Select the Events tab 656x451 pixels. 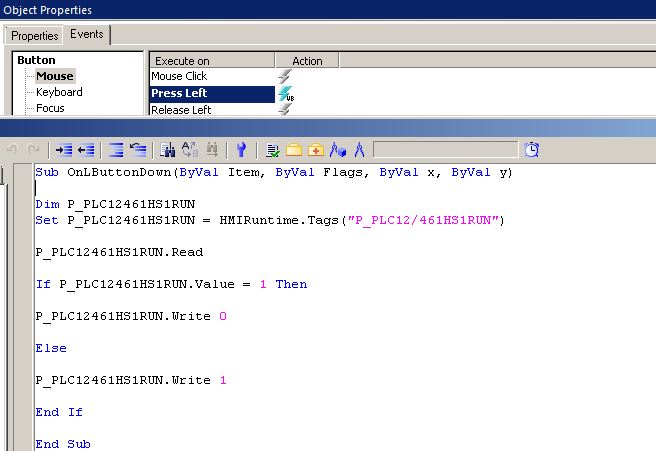[x=87, y=34]
